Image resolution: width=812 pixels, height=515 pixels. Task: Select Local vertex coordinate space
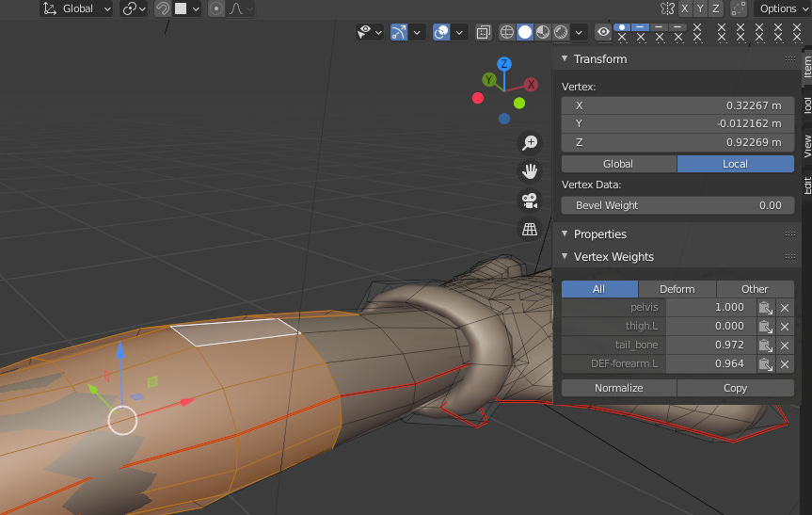pos(736,164)
